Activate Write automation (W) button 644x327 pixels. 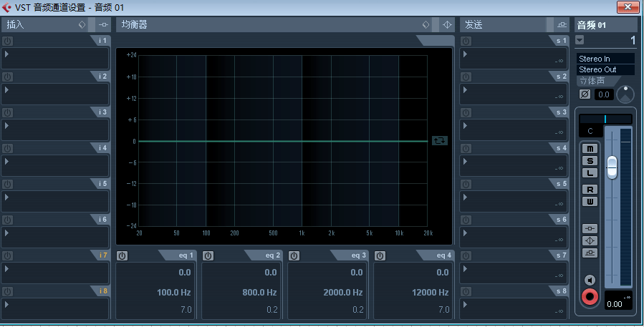click(x=590, y=202)
